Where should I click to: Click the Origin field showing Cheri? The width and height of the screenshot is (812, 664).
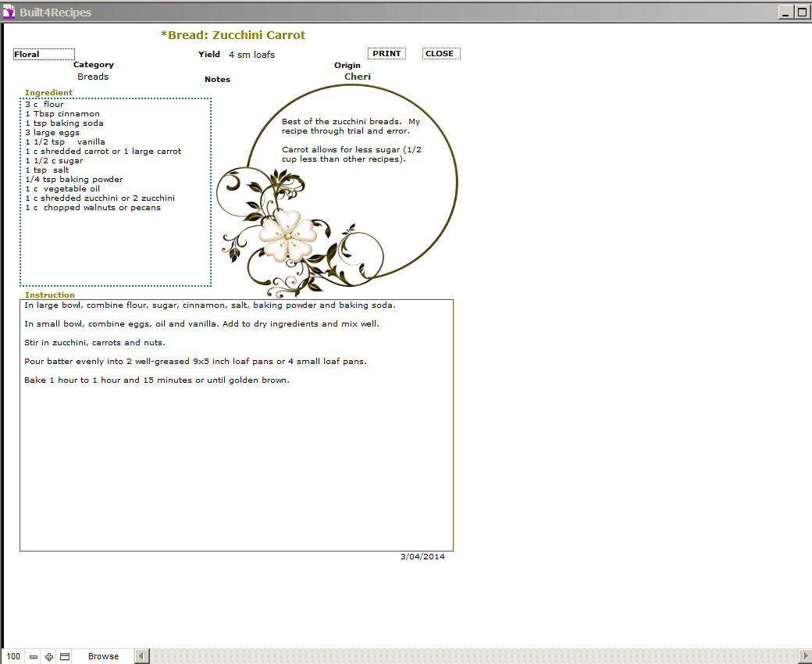pyautogui.click(x=358, y=77)
